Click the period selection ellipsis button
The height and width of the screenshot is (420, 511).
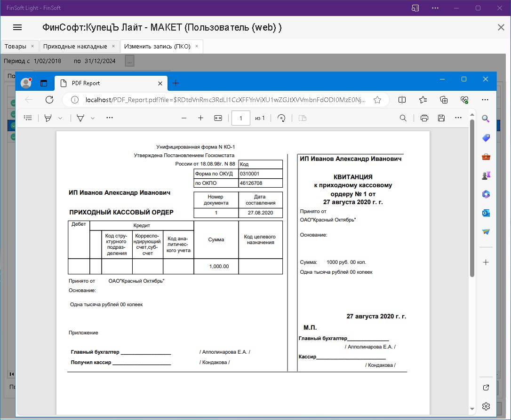point(130,61)
